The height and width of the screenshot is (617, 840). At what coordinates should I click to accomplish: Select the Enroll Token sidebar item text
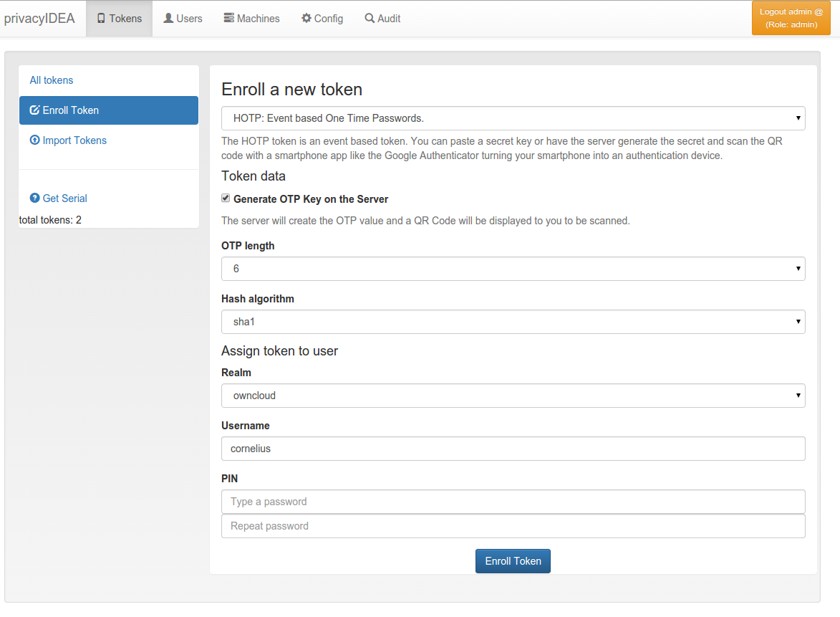coord(71,110)
